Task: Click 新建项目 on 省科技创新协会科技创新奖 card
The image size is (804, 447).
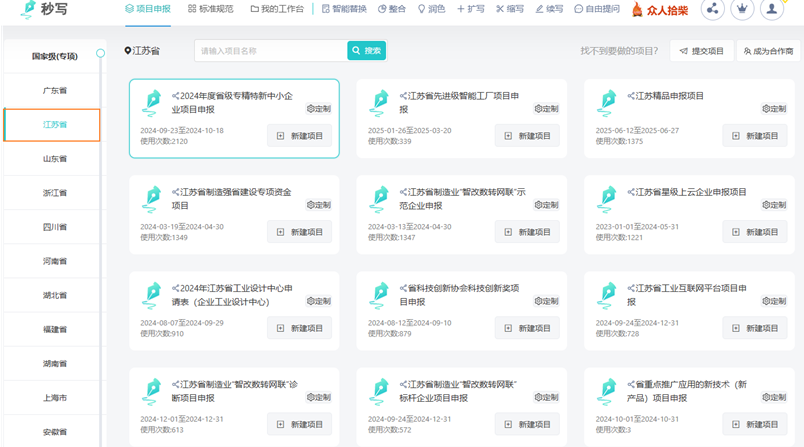Action: click(x=527, y=328)
